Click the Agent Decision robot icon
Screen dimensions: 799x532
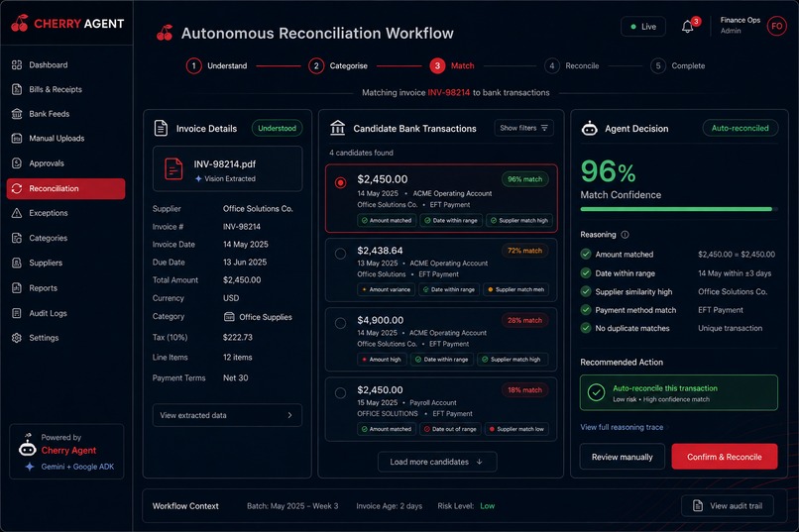[x=590, y=128]
